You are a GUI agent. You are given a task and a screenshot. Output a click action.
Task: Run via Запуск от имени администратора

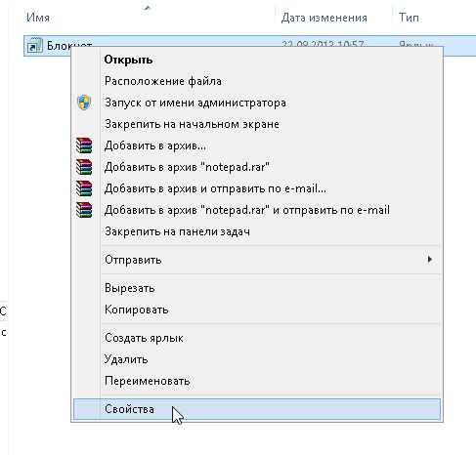(257, 103)
